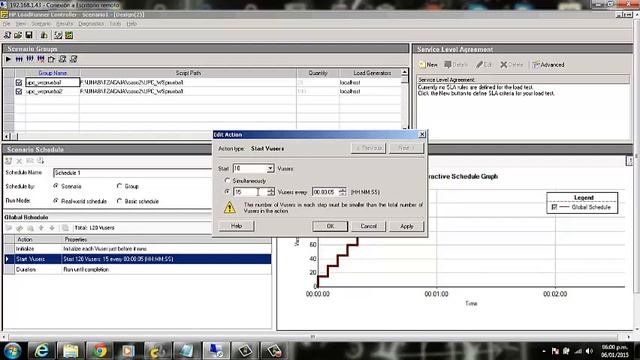Click the Edit Action pencil icon in Global Schedule
Image resolution: width=640 pixels, height=360 pixels.
19,228
